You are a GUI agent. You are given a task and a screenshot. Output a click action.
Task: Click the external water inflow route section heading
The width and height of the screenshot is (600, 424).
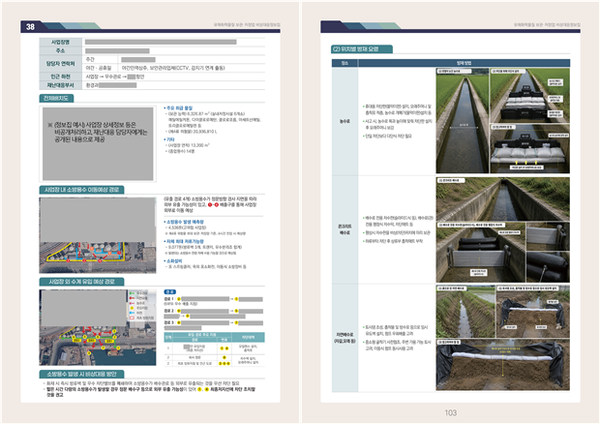click(82, 282)
